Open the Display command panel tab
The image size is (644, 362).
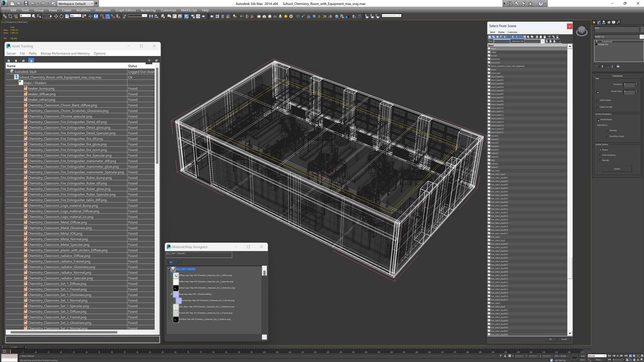(x=613, y=22)
